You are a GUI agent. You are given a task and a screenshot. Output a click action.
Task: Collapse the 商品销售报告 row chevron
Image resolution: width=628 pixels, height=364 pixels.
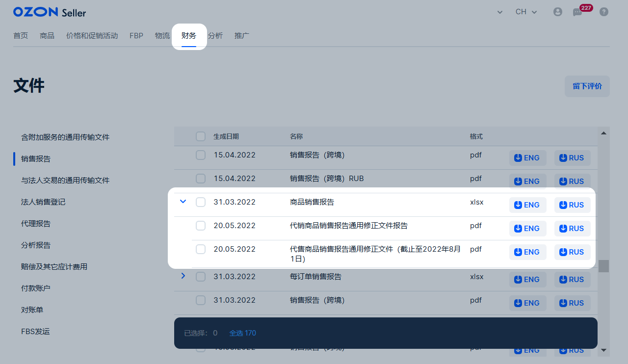[183, 201]
